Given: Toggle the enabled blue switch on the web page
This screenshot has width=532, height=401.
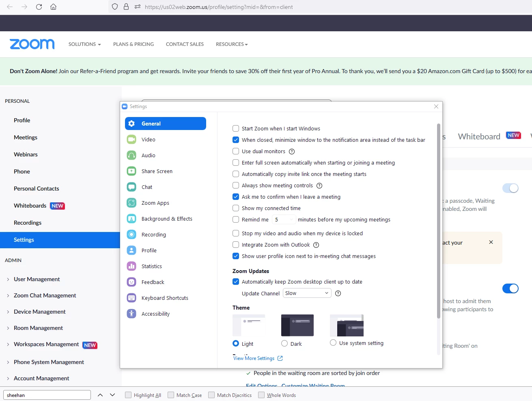Looking at the screenshot, I should 510,288.
